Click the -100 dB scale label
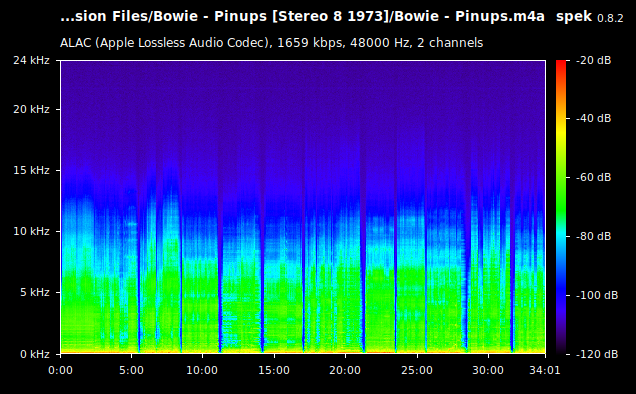The height and width of the screenshot is (394, 636). point(597,295)
